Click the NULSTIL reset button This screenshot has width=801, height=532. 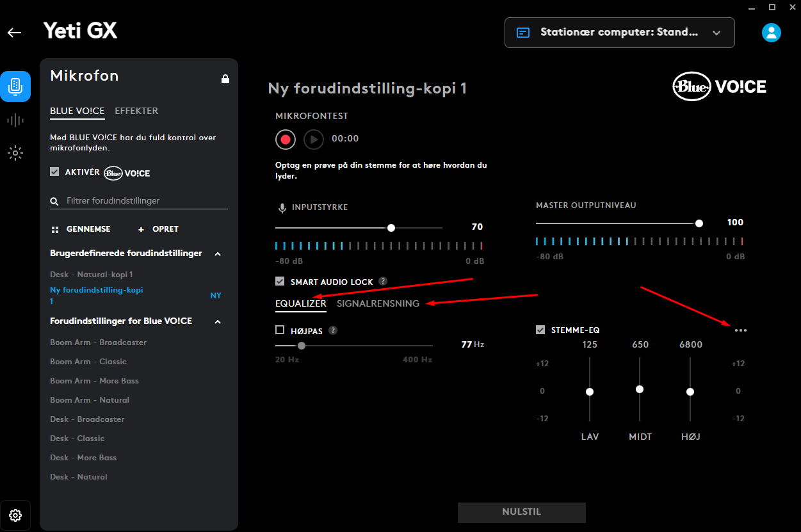[x=522, y=512]
